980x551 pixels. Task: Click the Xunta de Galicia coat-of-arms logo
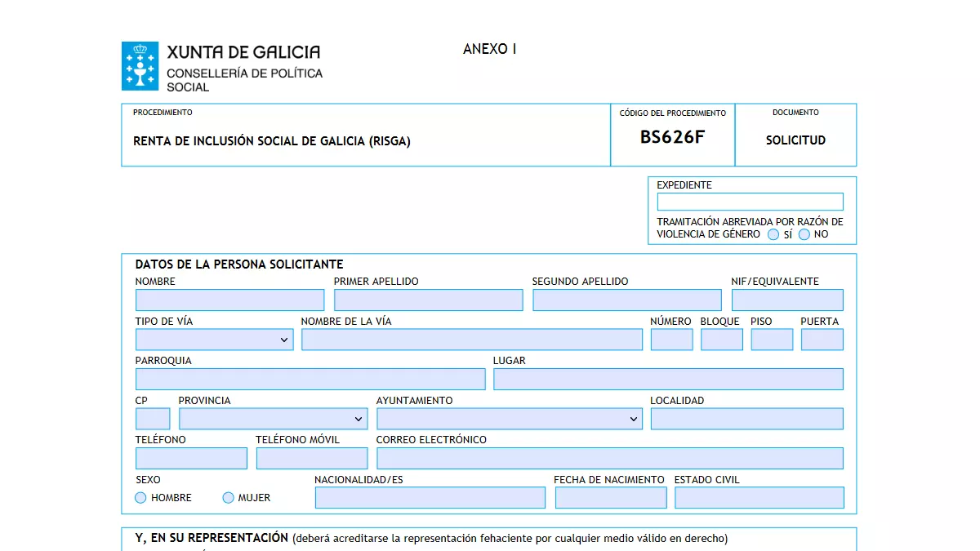point(140,66)
